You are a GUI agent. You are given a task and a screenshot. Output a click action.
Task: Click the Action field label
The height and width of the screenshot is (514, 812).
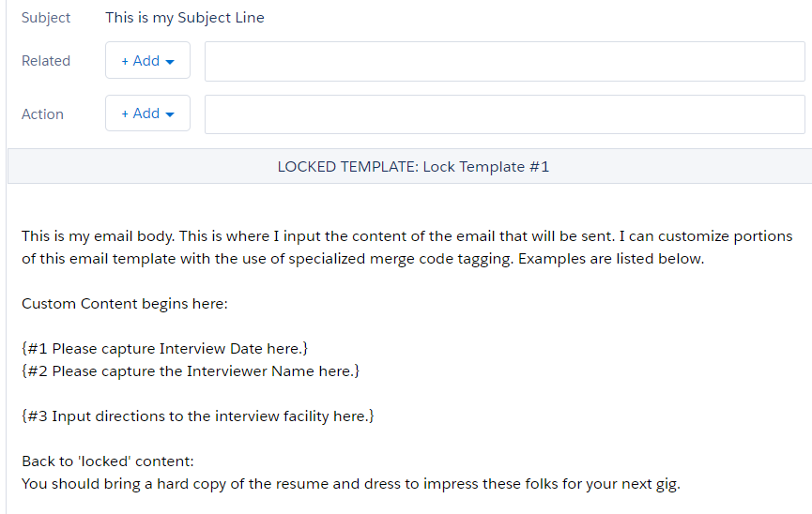pos(43,114)
